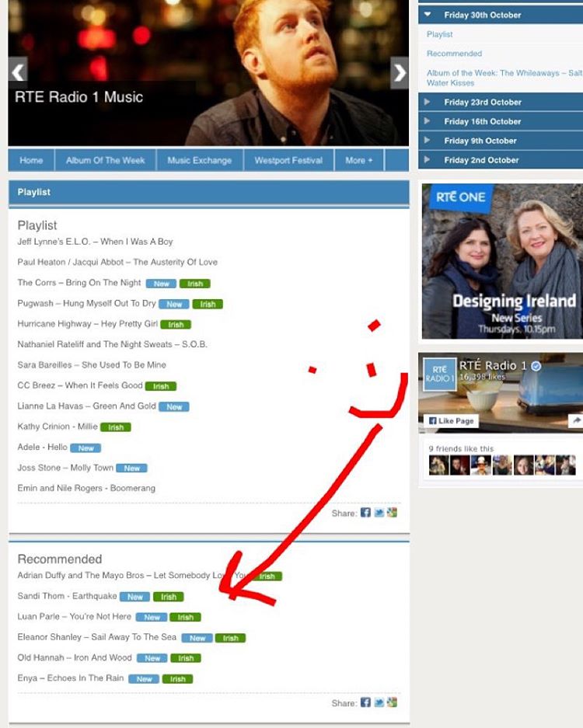
Task: Open Playlist link under Friday 30th October
Action: 439,34
